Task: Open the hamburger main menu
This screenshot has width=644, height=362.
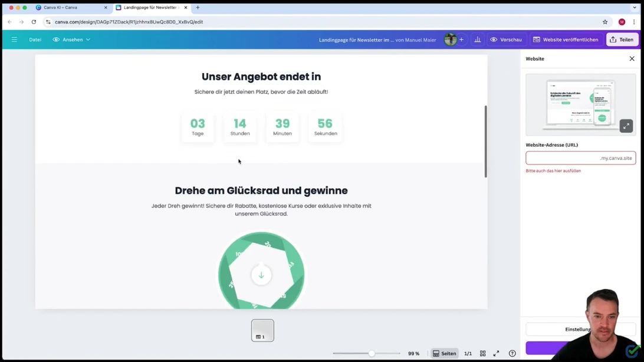Action: click(x=14, y=40)
